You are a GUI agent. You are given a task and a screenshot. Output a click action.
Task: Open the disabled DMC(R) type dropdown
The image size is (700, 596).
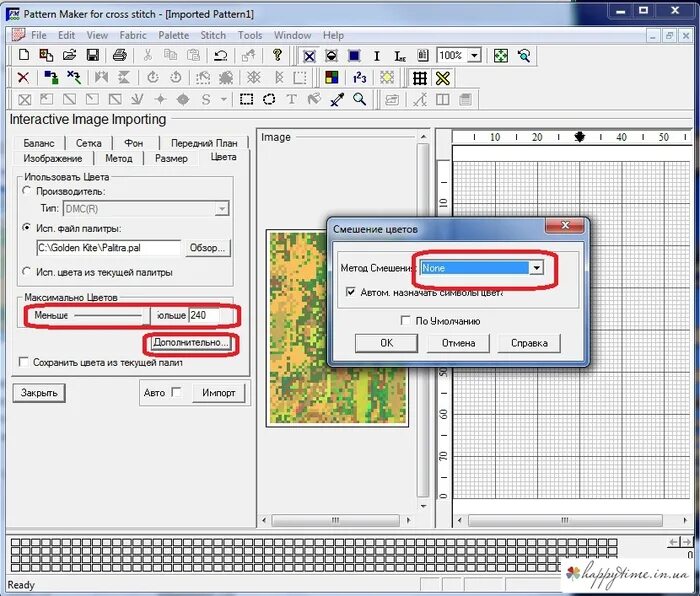click(222, 208)
